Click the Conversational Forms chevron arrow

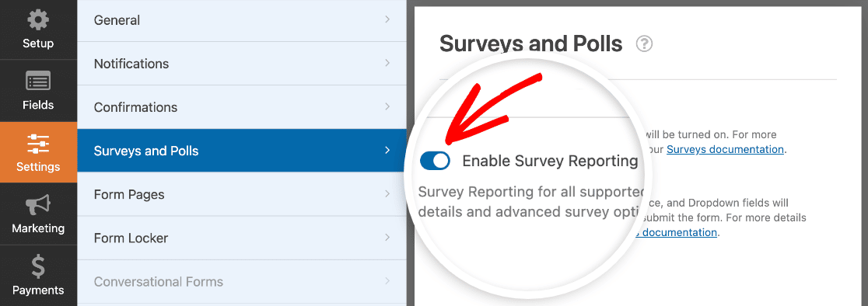(x=387, y=281)
